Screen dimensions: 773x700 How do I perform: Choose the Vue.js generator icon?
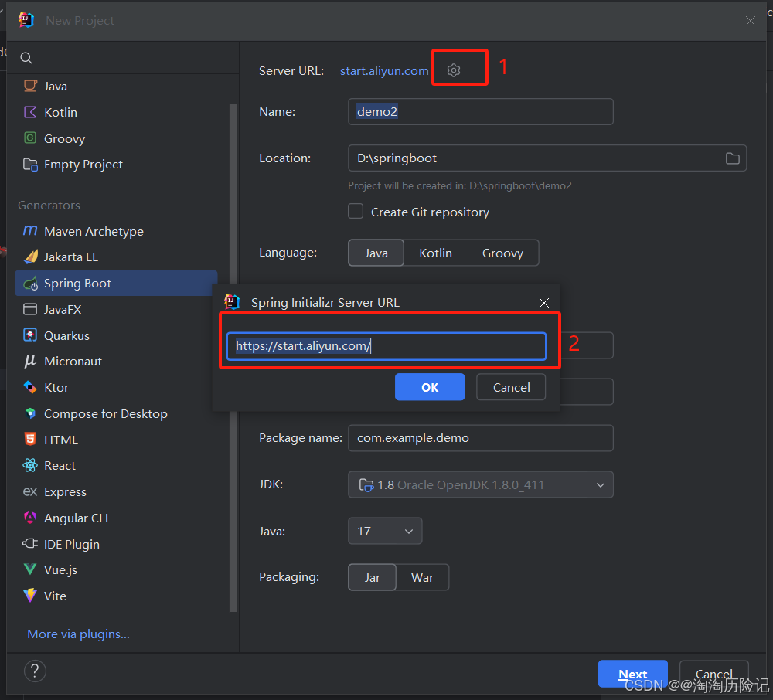tap(30, 569)
